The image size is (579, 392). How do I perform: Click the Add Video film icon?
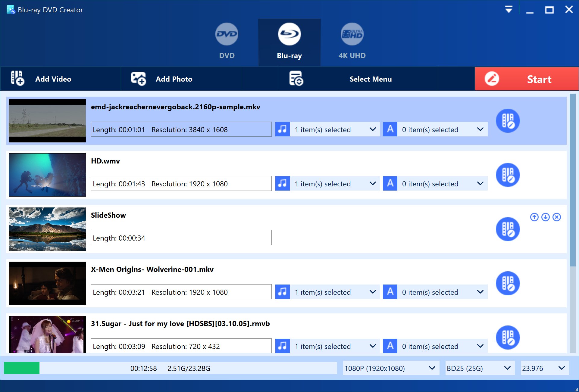(17, 78)
